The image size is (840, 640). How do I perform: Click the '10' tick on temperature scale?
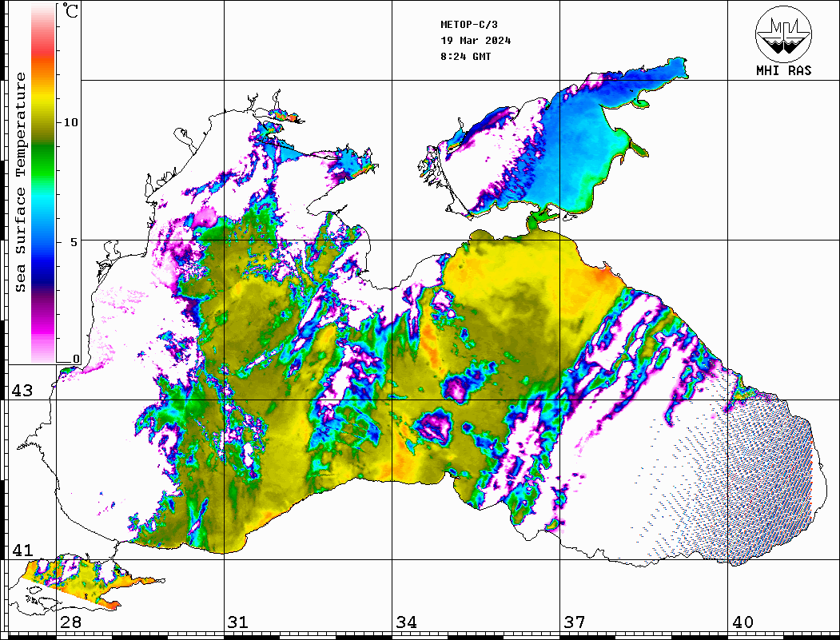[x=70, y=122]
